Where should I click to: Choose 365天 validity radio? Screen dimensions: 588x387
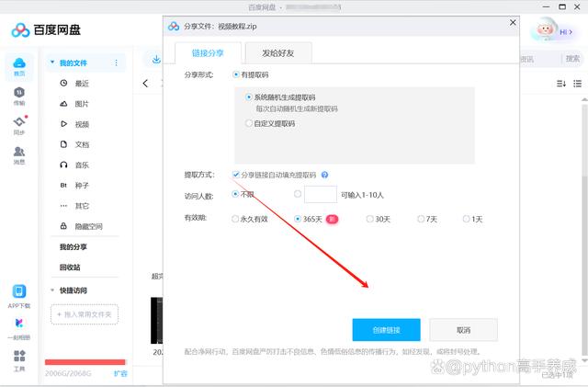point(298,219)
